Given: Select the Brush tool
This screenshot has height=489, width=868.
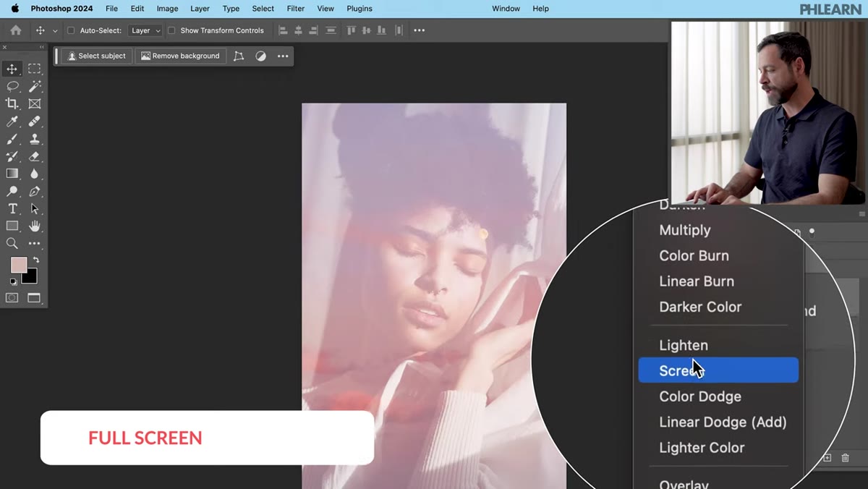Looking at the screenshot, I should pyautogui.click(x=12, y=139).
